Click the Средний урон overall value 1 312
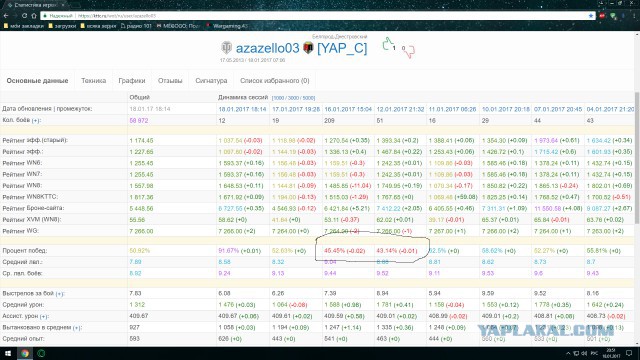Image resolution: width=640 pixels, height=360 pixels. click(x=137, y=305)
